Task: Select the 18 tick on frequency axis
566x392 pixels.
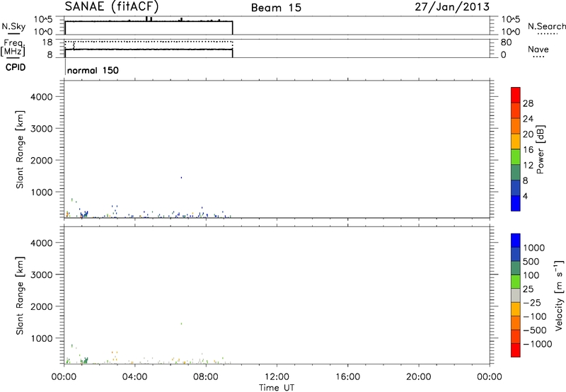Action: (x=47, y=42)
